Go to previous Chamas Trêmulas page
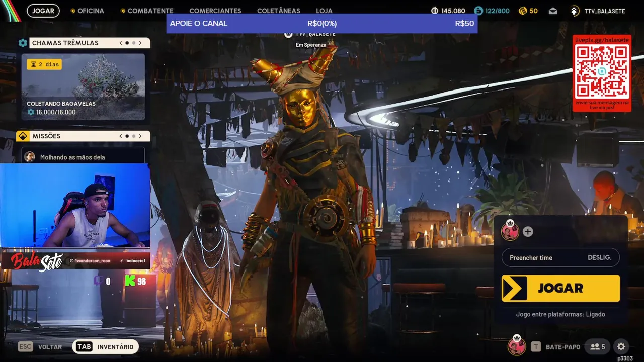The width and height of the screenshot is (644, 362). (x=121, y=43)
